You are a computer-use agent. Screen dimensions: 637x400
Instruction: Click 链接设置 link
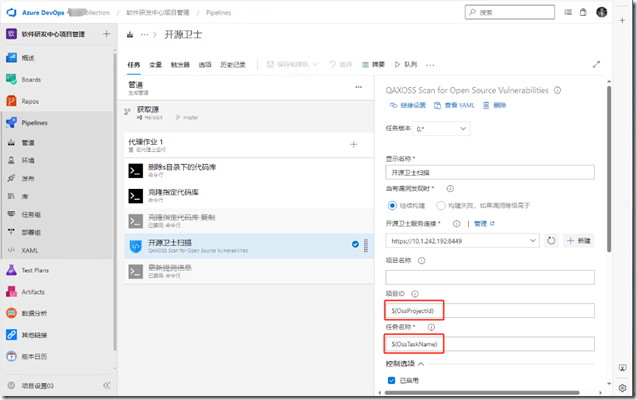coord(408,105)
